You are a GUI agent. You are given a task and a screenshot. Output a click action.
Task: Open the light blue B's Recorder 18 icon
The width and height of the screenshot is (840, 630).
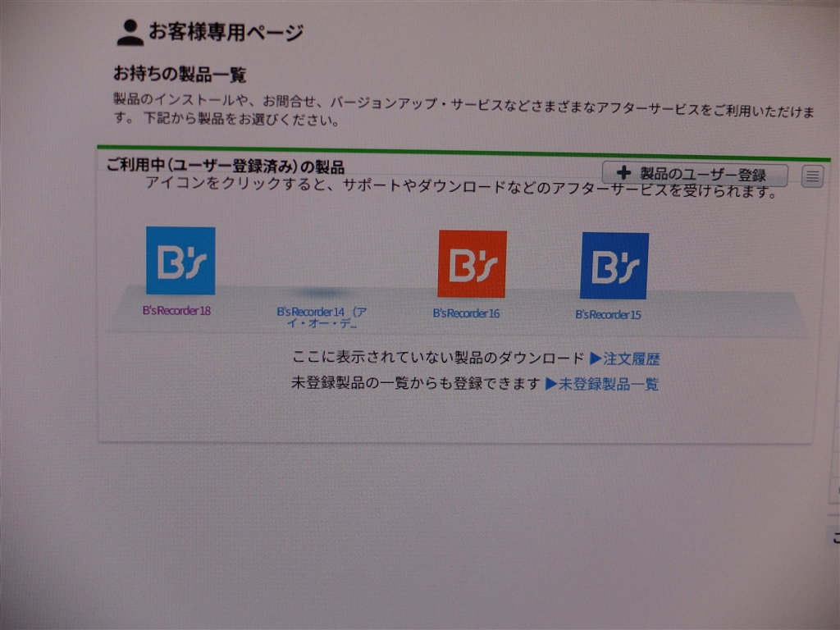[180, 260]
